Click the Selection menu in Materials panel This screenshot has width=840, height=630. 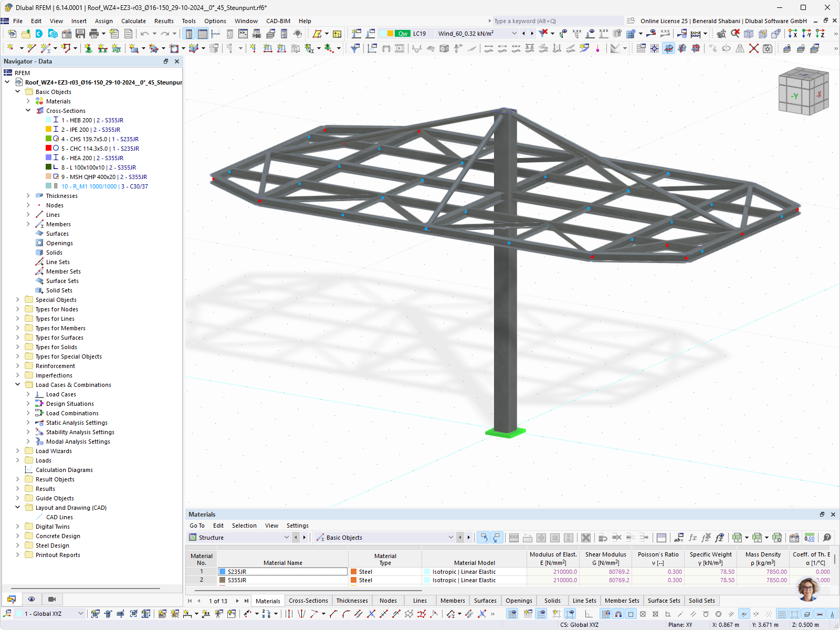tap(245, 526)
